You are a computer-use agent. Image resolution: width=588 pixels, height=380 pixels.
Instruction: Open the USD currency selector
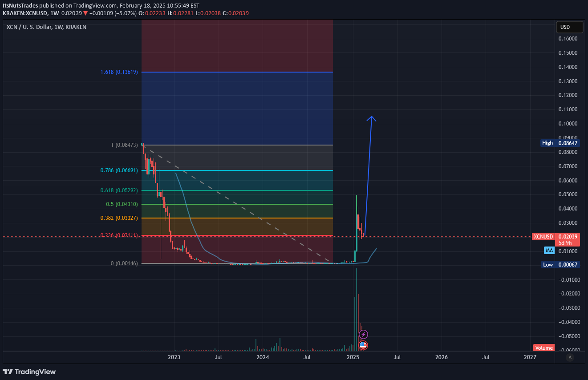point(570,27)
